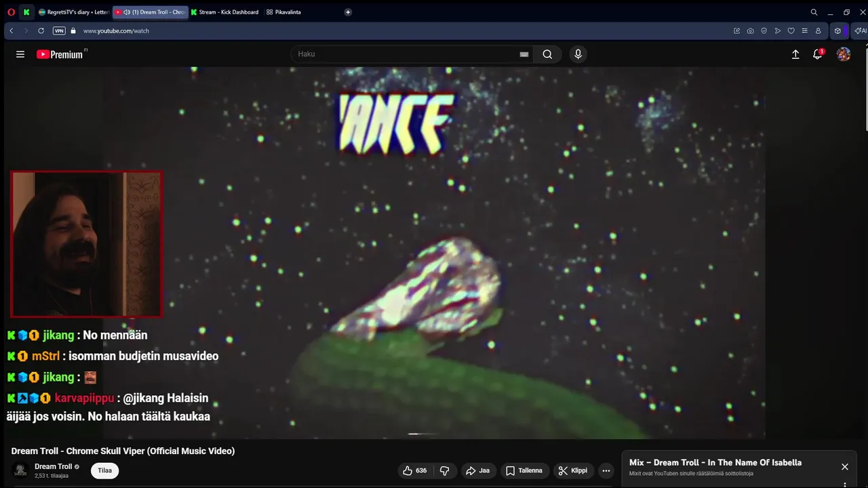Reload the current page
This screenshot has height=488, width=868.
point(41,30)
